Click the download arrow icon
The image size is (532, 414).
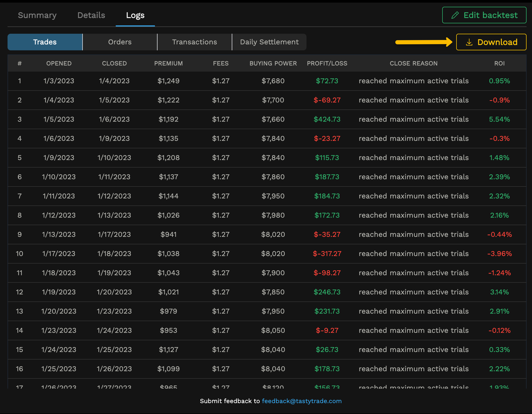(x=469, y=42)
